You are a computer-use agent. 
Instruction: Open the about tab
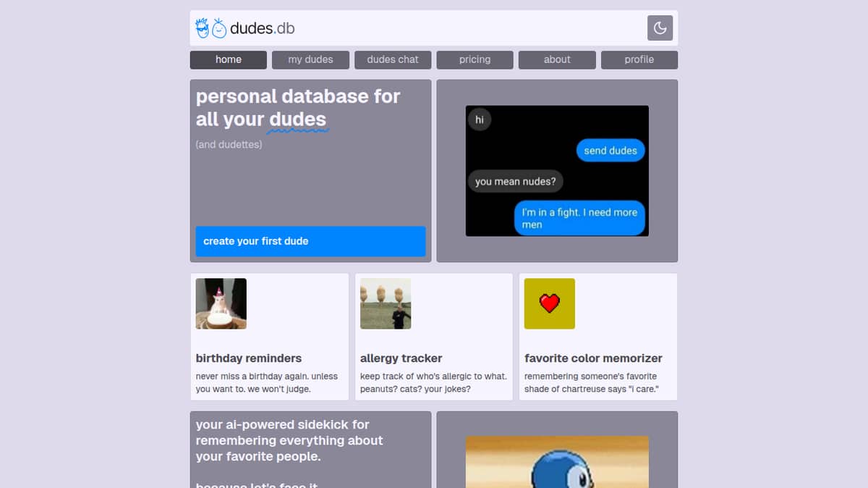(x=557, y=60)
